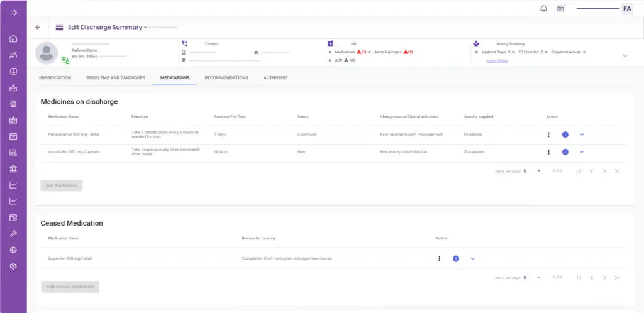Click the Add Ceased Medication button
The height and width of the screenshot is (313, 644).
tap(70, 287)
